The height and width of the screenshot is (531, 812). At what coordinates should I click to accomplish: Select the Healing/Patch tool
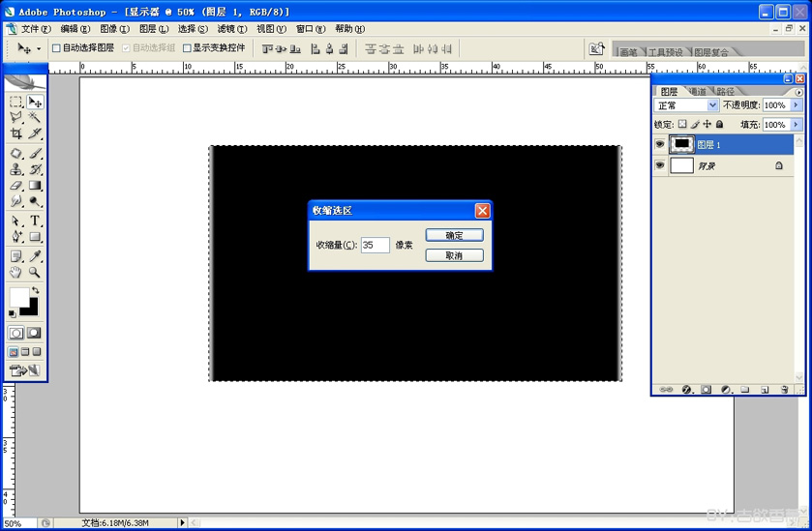click(16, 153)
